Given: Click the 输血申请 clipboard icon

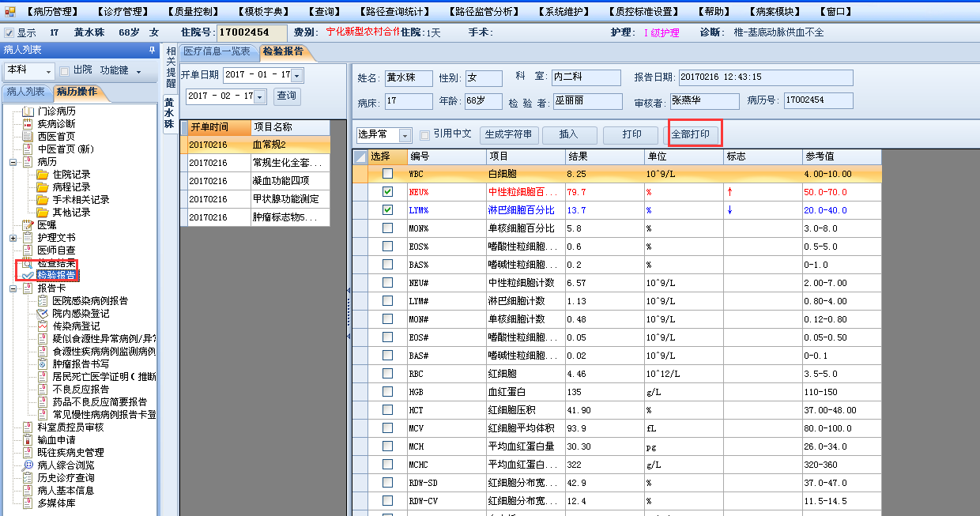Looking at the screenshot, I should click(28, 440).
